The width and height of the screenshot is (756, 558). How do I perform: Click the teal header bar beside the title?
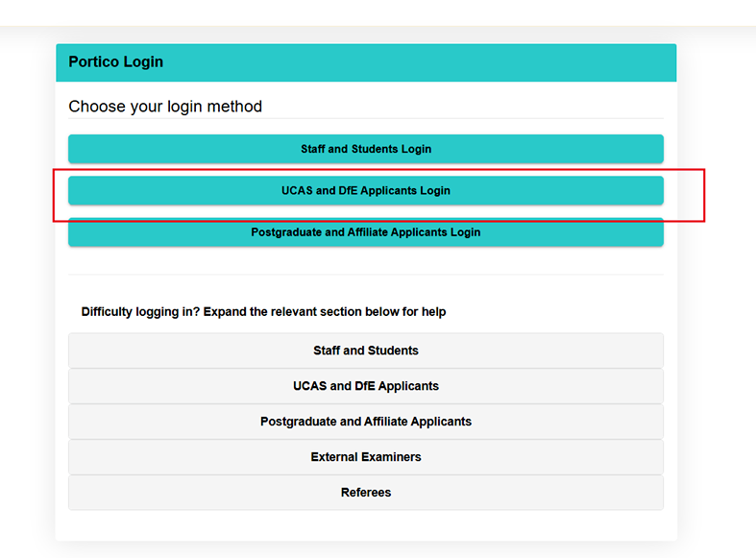[432, 62]
